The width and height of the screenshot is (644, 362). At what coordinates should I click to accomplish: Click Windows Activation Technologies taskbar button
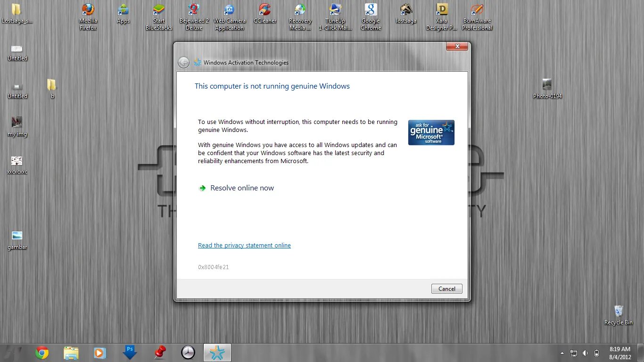pos(217,353)
